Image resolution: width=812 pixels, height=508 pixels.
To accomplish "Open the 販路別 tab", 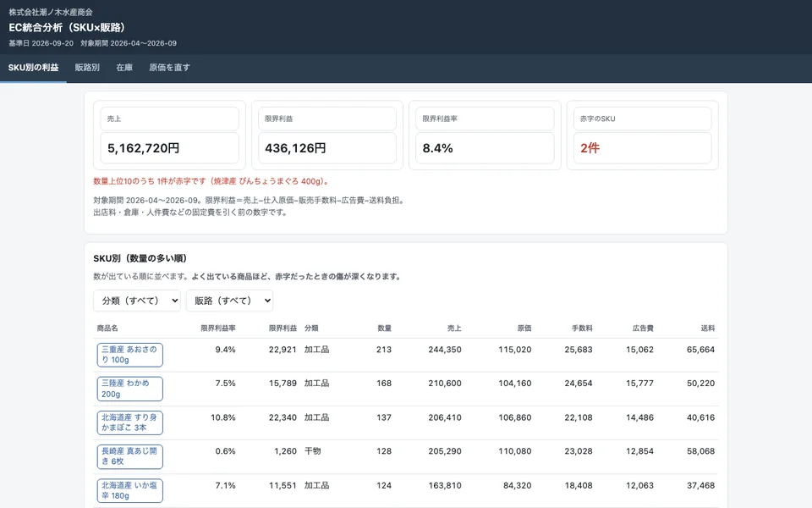I will click(x=87, y=68).
